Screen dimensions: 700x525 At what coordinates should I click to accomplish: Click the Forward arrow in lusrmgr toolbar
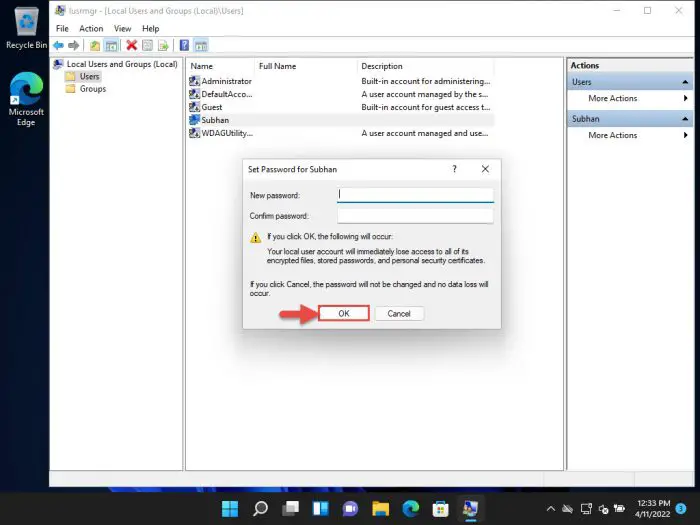coord(74,45)
